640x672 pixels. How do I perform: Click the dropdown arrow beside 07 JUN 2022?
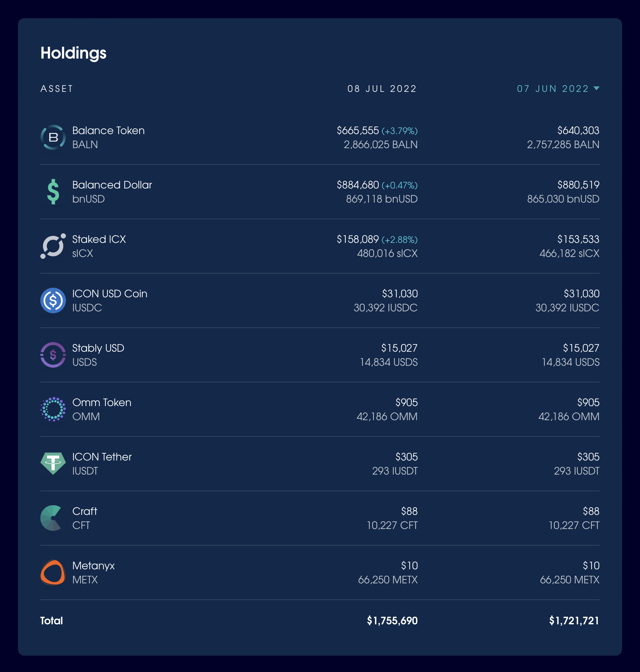pos(596,88)
